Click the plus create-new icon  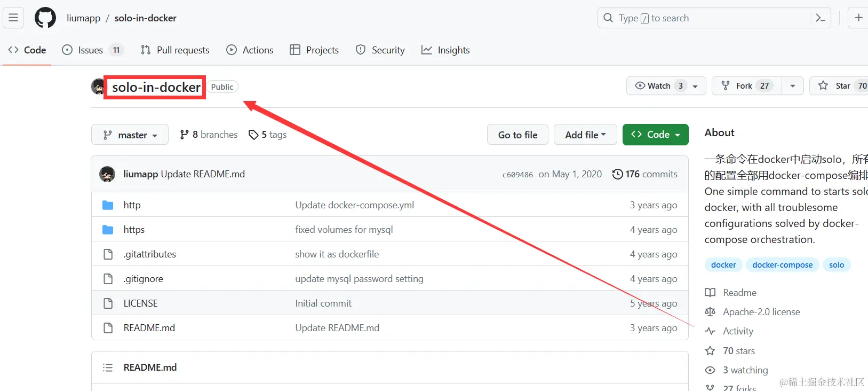tap(858, 18)
